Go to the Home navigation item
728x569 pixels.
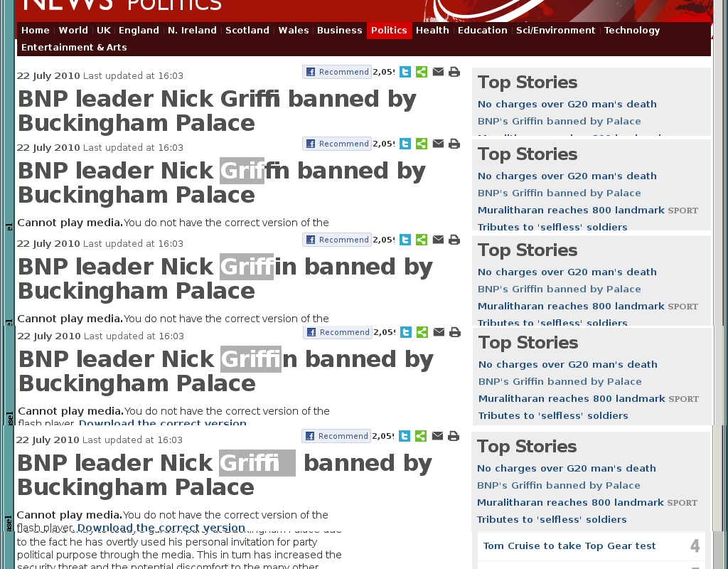point(36,30)
